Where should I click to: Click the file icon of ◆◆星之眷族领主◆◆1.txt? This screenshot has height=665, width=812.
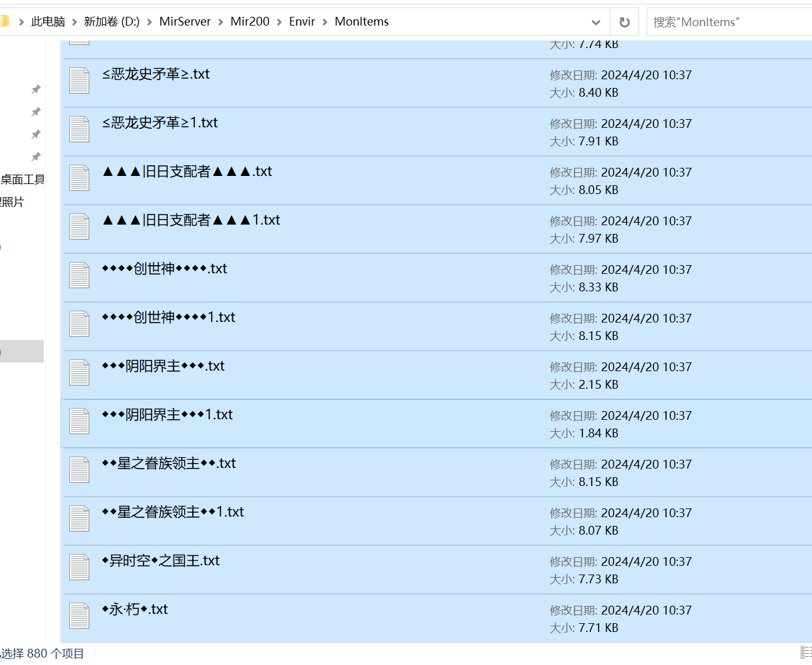79,518
